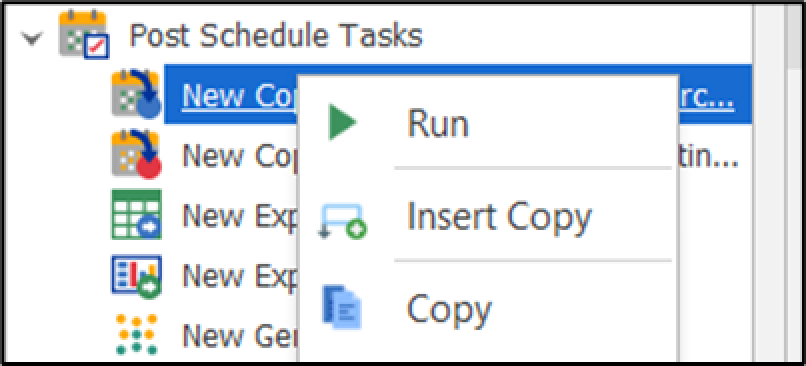
Task: Click the vertical scrollbar of task tree
Action: tap(793, 183)
